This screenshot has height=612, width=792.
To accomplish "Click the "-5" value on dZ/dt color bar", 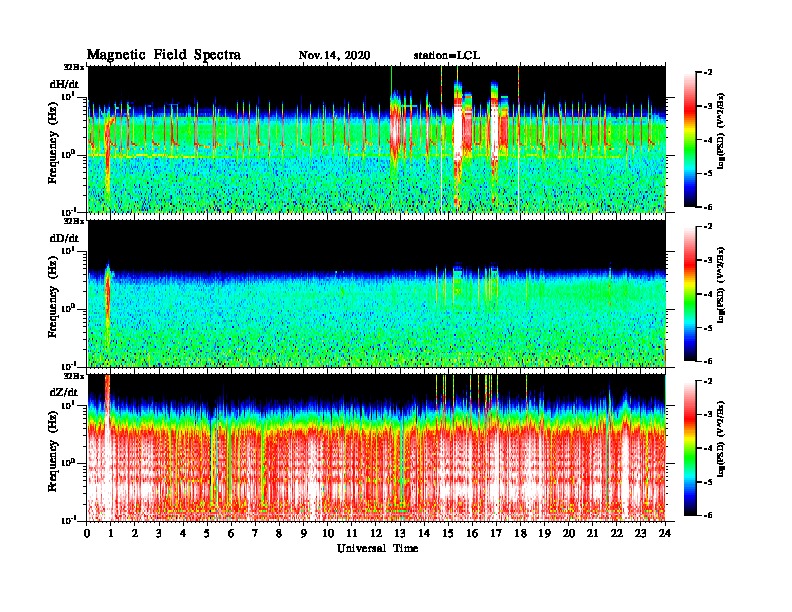I will click(x=708, y=482).
